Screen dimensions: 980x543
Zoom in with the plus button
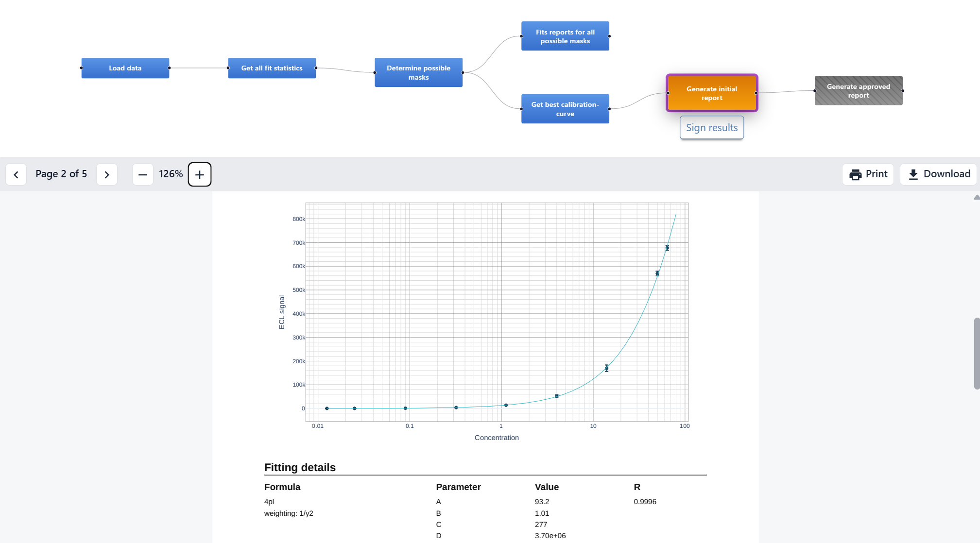pos(200,174)
